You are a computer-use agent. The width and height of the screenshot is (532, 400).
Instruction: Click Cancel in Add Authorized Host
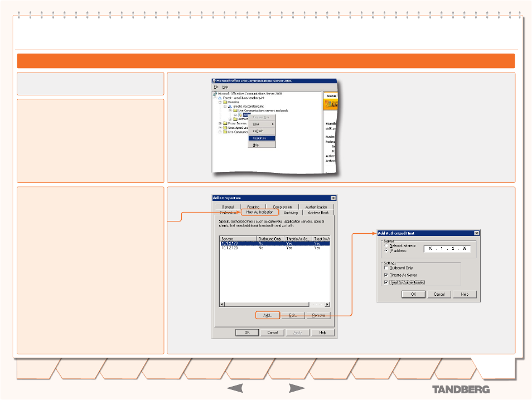click(439, 295)
